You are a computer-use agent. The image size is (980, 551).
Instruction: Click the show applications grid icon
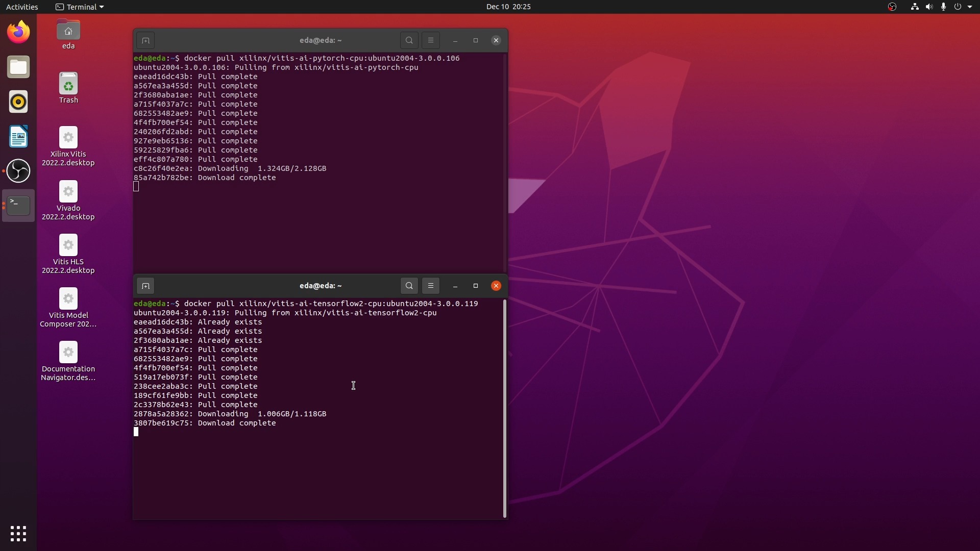pos(18,533)
